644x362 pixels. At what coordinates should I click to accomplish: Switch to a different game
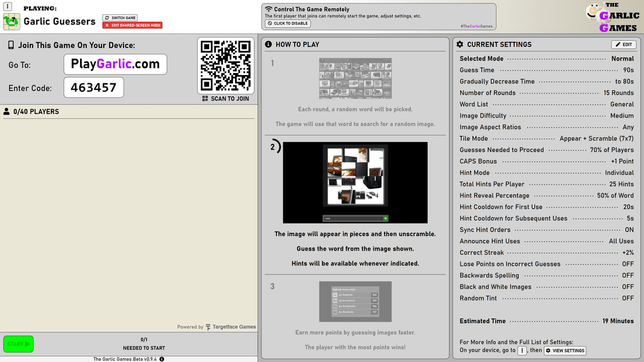pos(120,18)
